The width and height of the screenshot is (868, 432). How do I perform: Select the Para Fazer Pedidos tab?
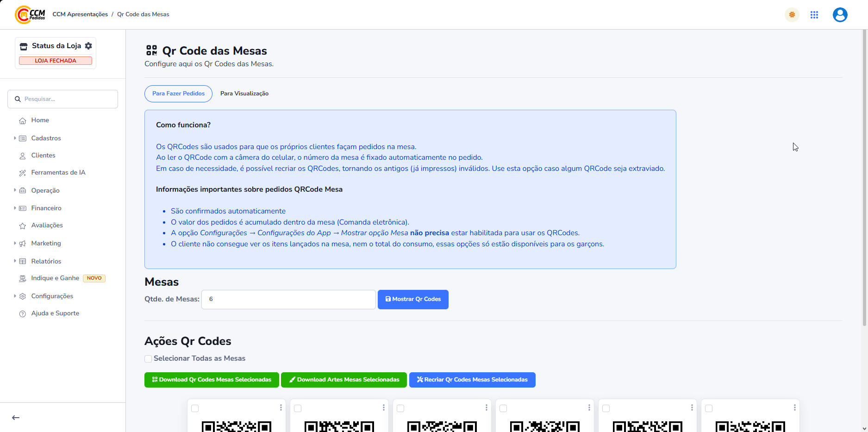point(178,94)
